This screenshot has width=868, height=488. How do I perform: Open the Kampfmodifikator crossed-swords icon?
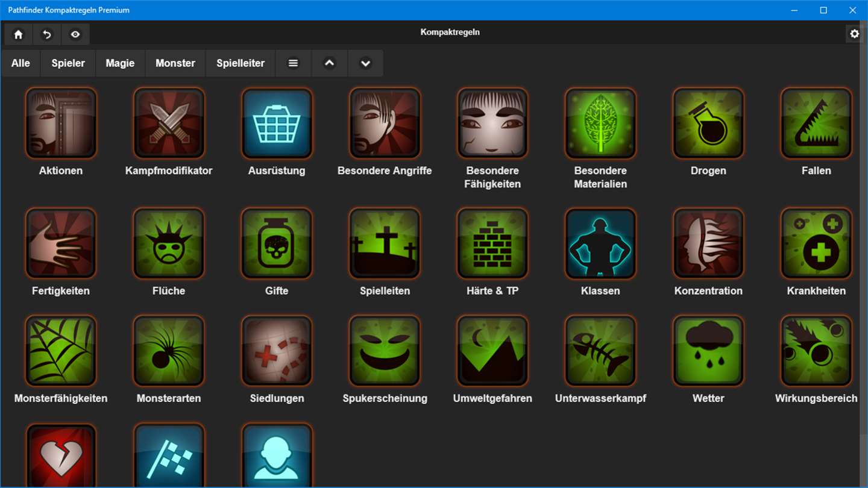pyautogui.click(x=169, y=123)
